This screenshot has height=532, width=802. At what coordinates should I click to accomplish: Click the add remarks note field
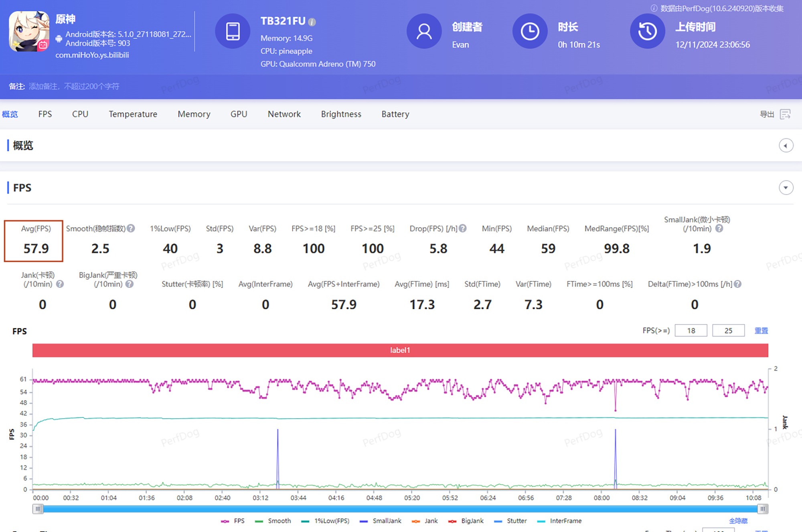74,87
